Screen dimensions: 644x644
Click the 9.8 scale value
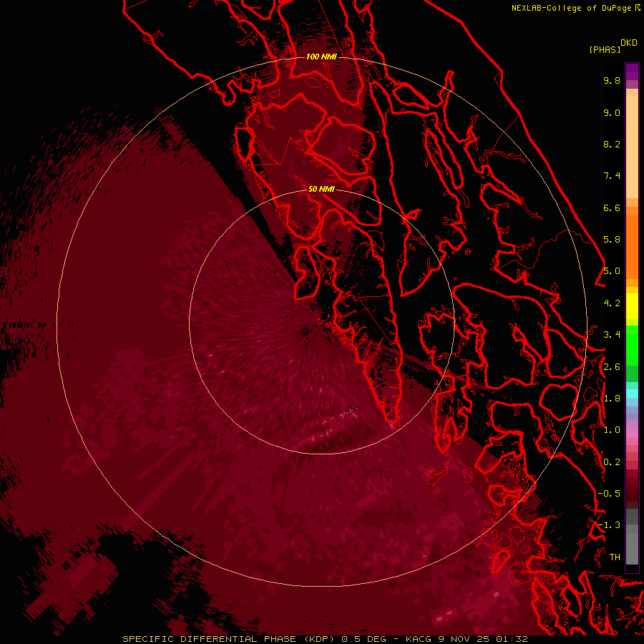612,80
